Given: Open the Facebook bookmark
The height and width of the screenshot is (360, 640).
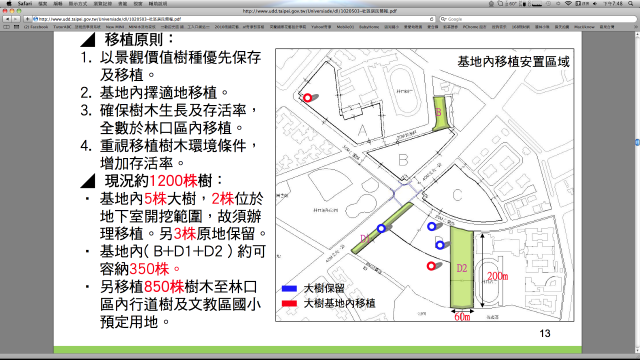Looking at the screenshot, I should click(x=36, y=27).
